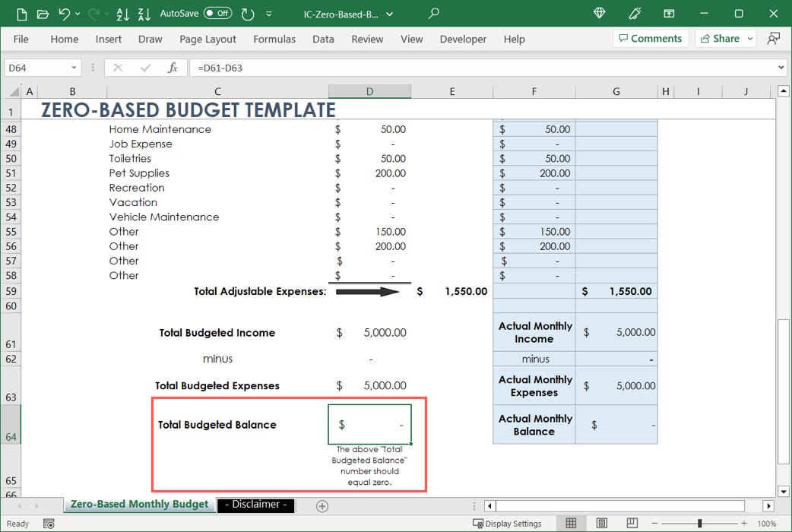The image size is (792, 532).
Task: Click the Refresh icon beside AutoSave
Action: [249, 14]
